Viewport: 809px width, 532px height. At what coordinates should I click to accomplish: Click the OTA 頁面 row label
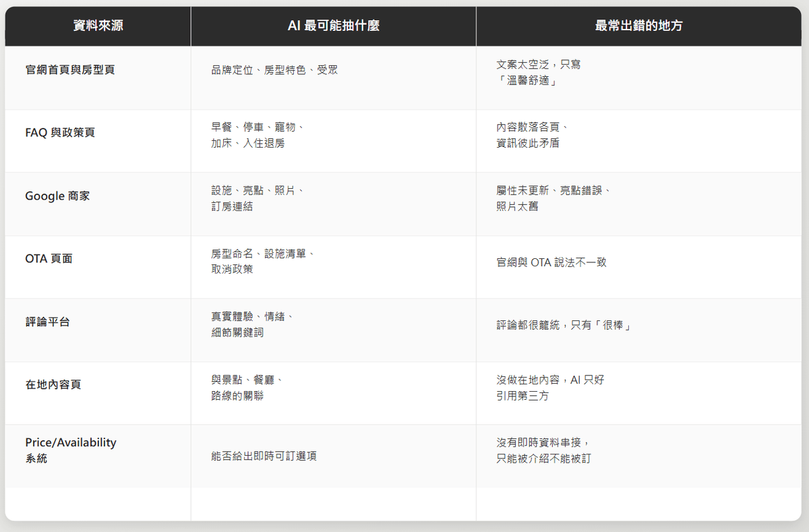49,258
